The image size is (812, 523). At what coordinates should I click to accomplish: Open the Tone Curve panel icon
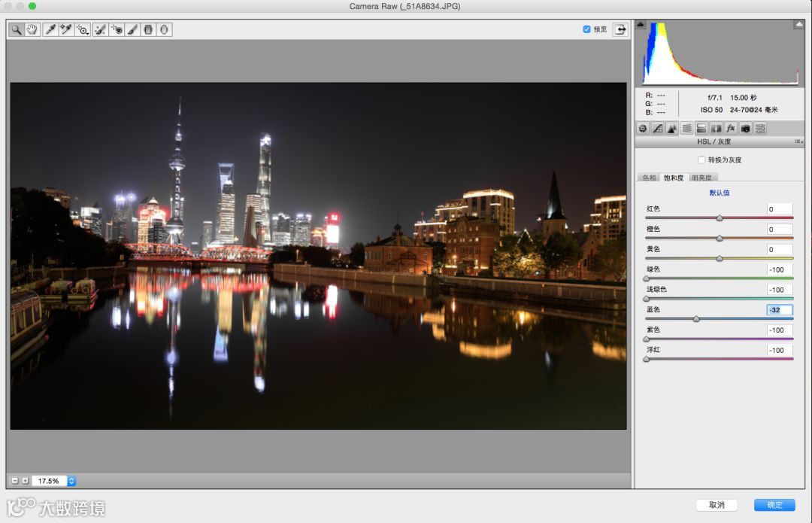click(658, 129)
